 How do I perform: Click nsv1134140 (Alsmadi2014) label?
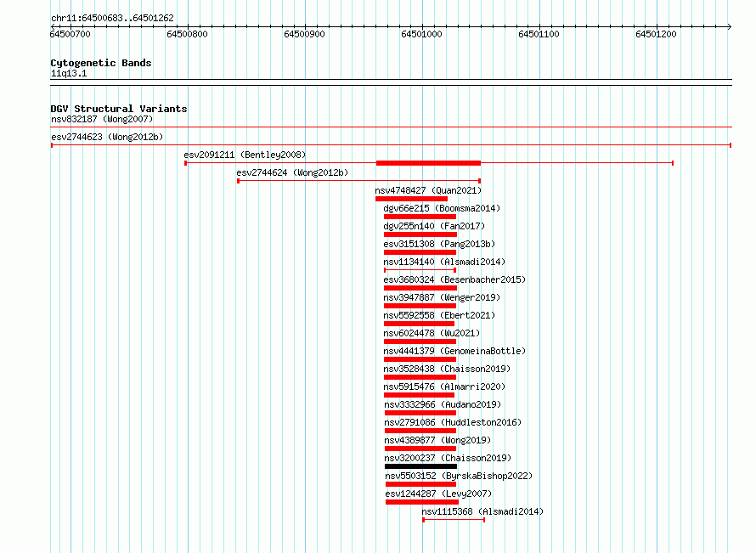point(444,262)
